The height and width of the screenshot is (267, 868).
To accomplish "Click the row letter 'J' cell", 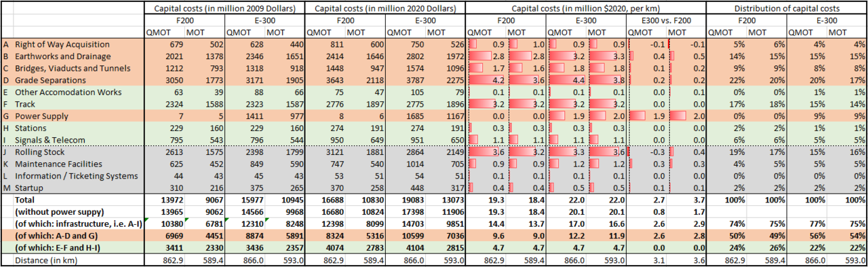I will point(7,152).
